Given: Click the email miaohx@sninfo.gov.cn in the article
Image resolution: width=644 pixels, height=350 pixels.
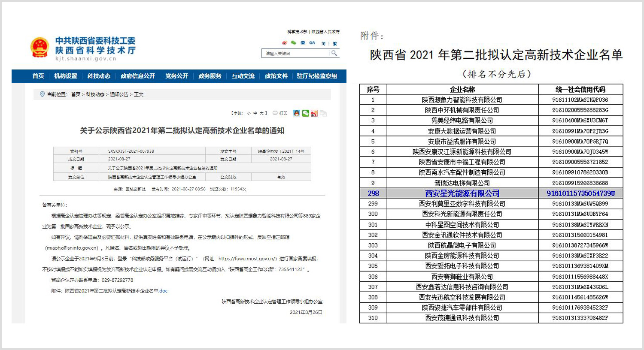Looking at the screenshot, I should [73, 248].
